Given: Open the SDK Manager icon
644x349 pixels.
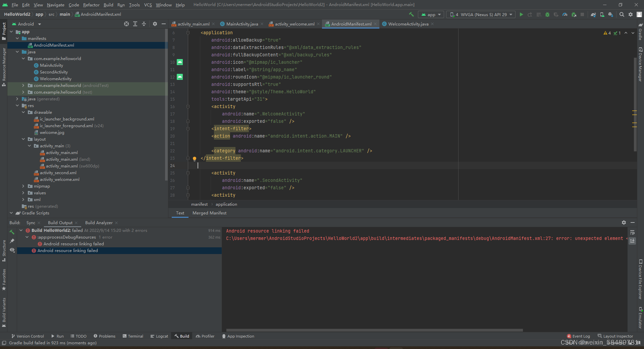Looking at the screenshot, I should [x=610, y=14].
